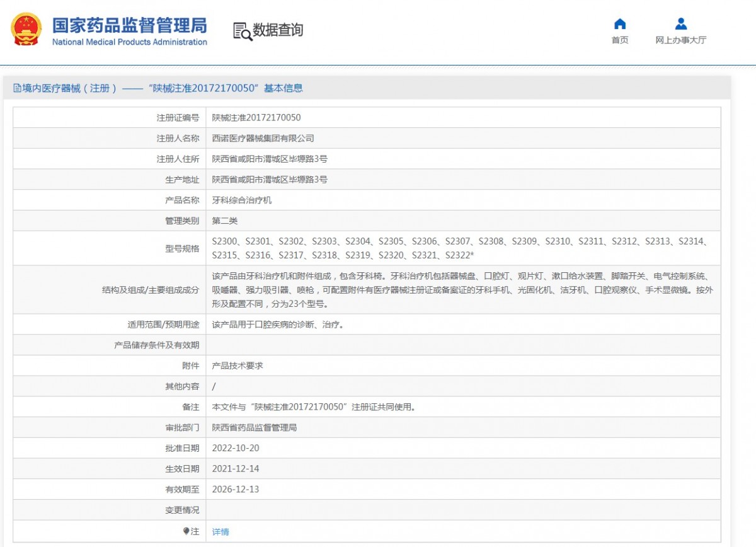Click the company name 西诺医疗器械集团有限公司
Viewport: 756px width, 547px height.
(263, 139)
